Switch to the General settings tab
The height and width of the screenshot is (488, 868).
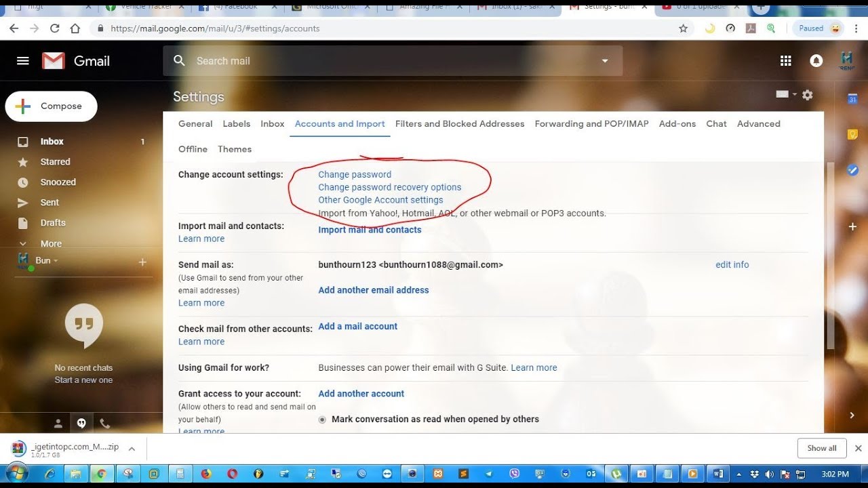195,123
